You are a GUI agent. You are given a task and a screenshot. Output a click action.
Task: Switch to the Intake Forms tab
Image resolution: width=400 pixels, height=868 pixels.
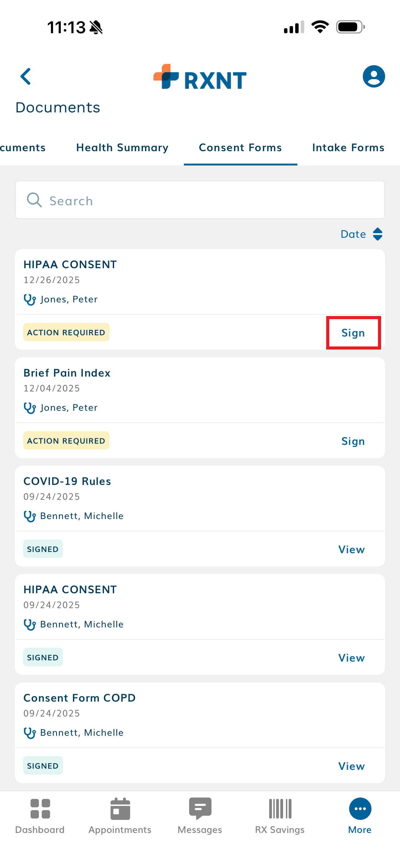348,147
